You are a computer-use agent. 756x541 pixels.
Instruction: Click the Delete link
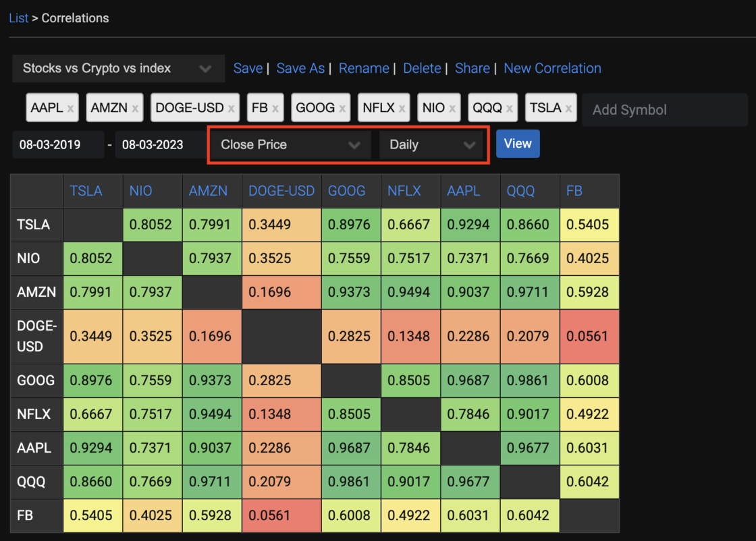tap(422, 68)
